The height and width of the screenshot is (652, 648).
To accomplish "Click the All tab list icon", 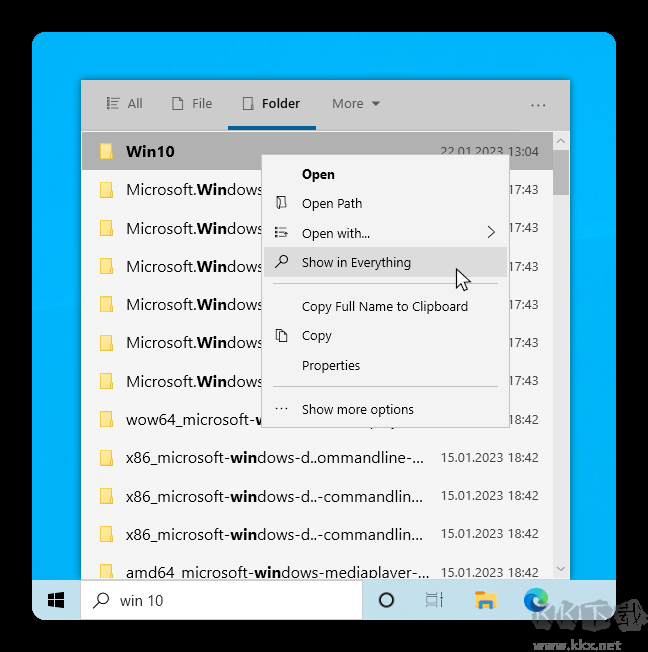I will [x=113, y=103].
